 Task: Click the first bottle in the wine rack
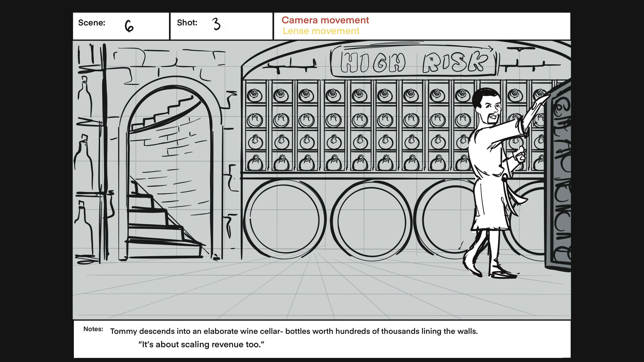click(x=255, y=95)
